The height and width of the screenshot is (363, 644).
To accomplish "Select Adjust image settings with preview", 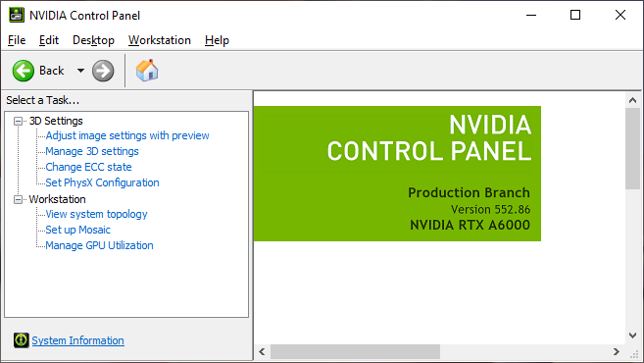I will (x=127, y=135).
